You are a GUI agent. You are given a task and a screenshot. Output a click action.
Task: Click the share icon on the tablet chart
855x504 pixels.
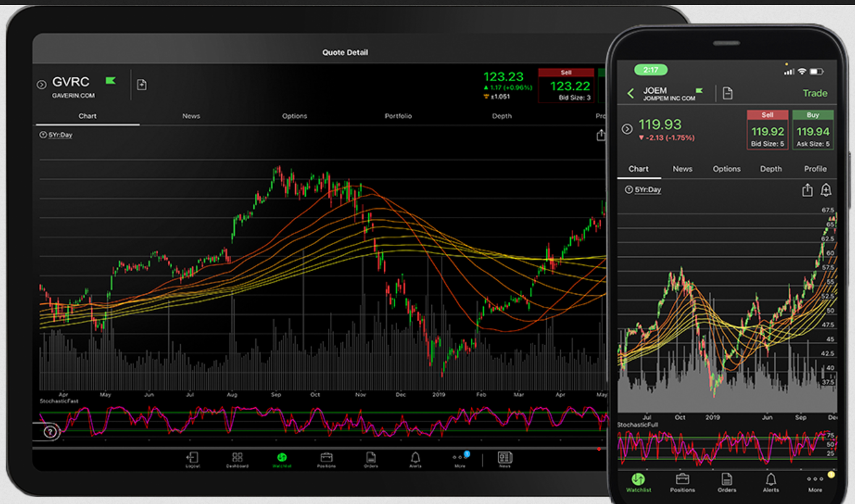tap(601, 135)
